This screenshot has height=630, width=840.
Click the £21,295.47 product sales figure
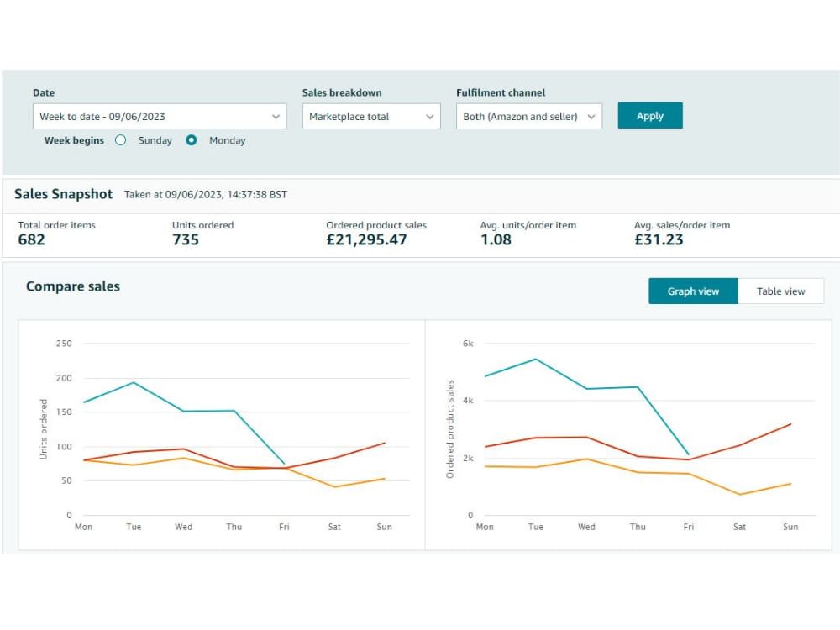pos(366,239)
